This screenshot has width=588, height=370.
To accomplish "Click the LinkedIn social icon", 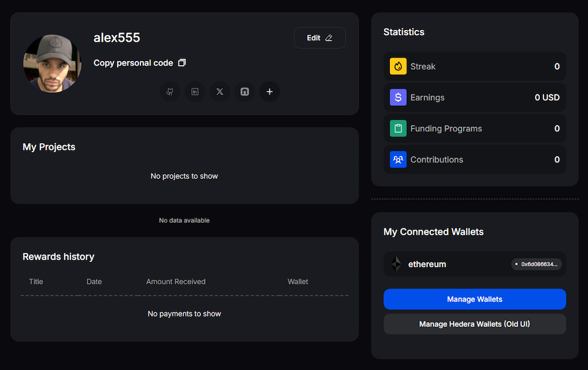I will (x=195, y=92).
